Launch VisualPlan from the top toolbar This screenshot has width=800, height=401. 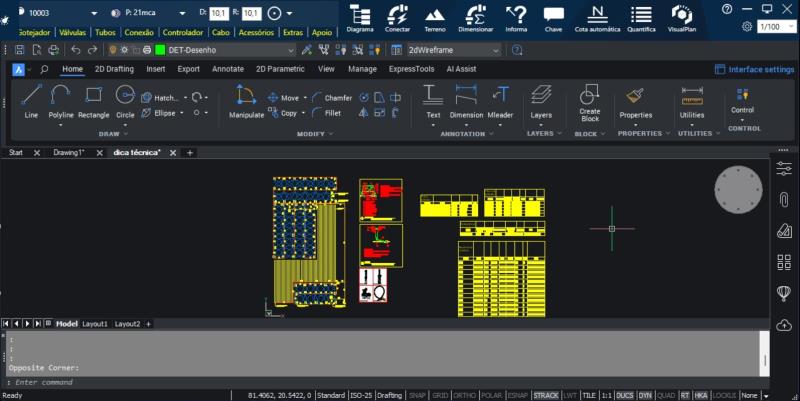[682, 18]
